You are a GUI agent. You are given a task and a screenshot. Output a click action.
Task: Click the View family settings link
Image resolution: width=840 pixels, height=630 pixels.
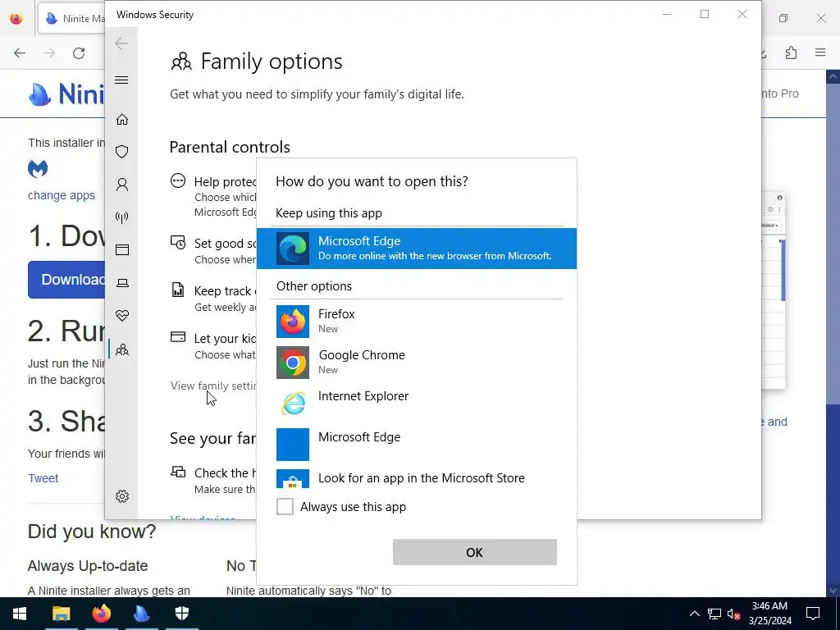(x=213, y=386)
